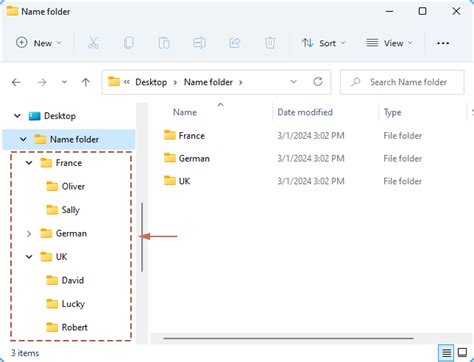Go forward with the Forward arrow
This screenshot has width=474, height=362.
[x=42, y=82]
